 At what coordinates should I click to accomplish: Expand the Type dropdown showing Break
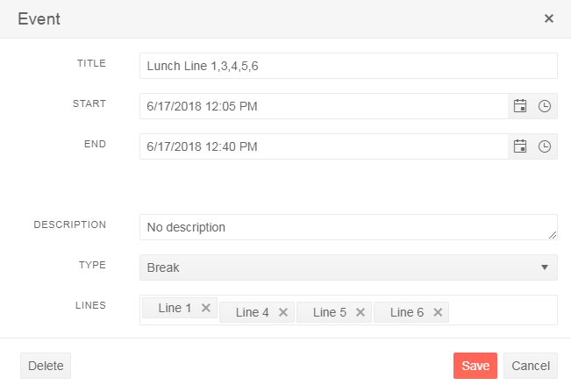coord(348,267)
